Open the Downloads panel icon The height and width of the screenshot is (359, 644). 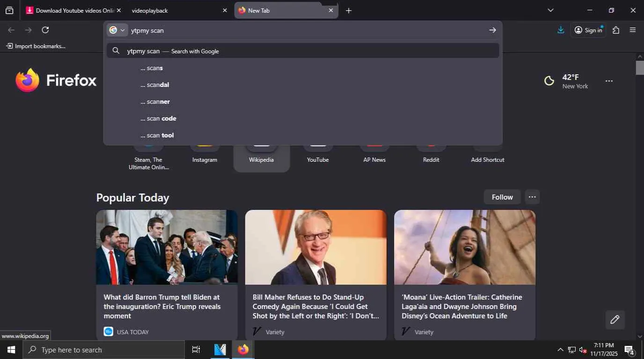[x=561, y=30]
